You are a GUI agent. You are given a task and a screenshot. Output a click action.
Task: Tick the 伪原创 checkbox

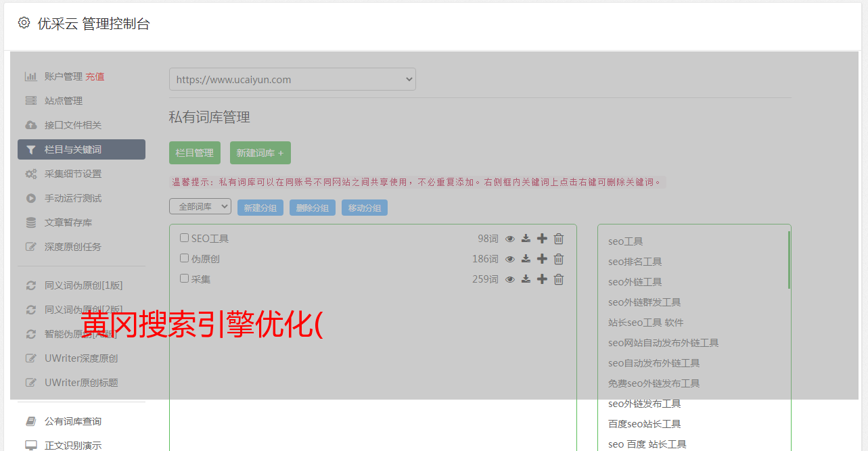[x=184, y=258]
